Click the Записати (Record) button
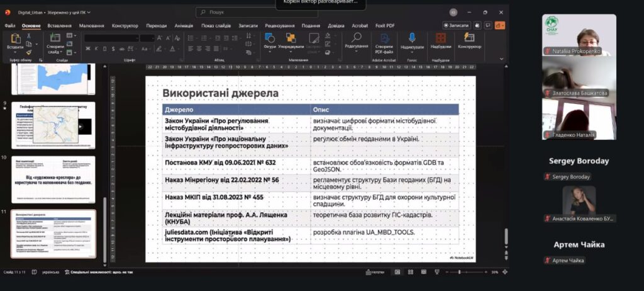 point(456,25)
